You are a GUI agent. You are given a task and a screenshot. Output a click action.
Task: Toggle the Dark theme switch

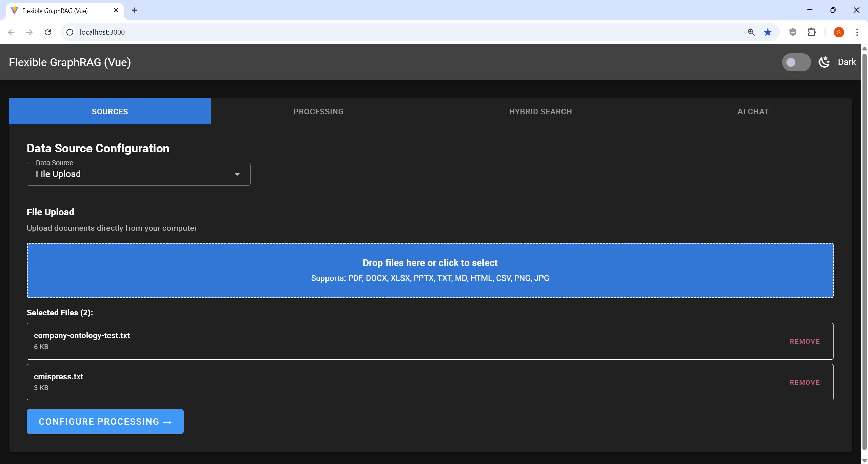pos(796,62)
